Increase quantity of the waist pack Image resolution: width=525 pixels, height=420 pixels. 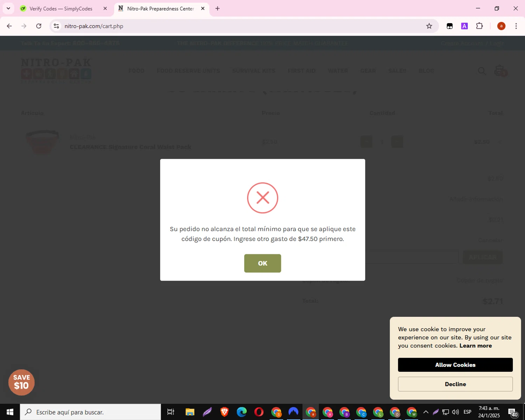point(397,142)
